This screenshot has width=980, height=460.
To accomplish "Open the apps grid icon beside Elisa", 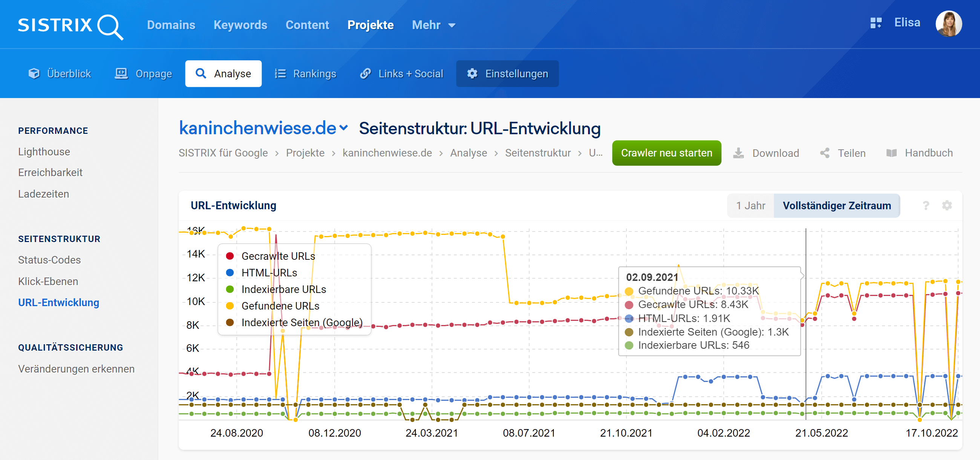I will (x=875, y=23).
